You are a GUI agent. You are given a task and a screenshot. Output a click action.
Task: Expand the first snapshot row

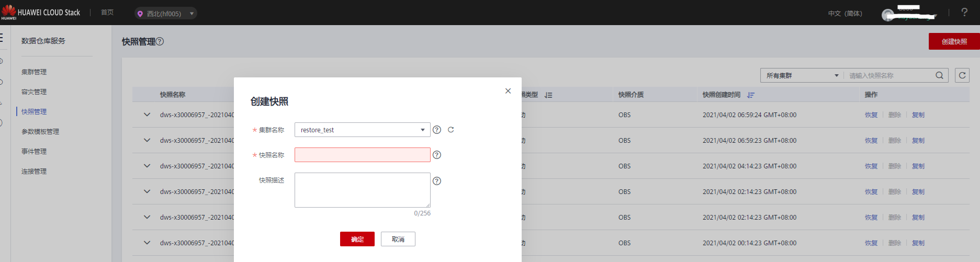pyautogui.click(x=147, y=115)
